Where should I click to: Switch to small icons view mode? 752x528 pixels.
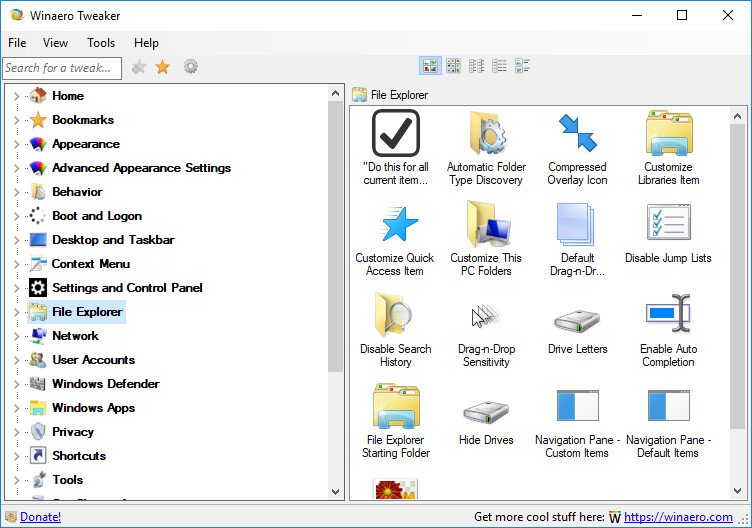[476, 66]
